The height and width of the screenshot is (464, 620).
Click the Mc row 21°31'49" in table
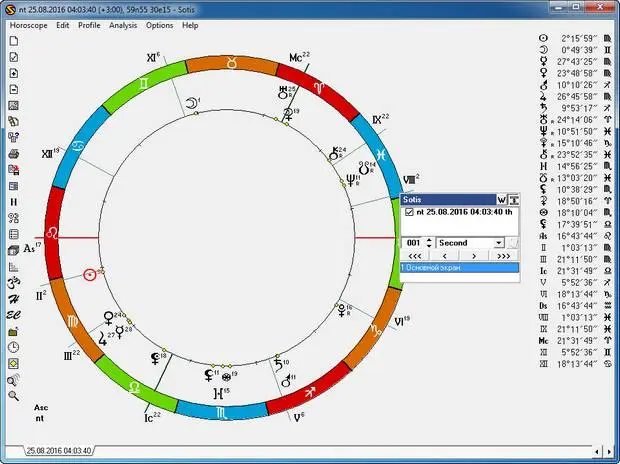pos(575,341)
